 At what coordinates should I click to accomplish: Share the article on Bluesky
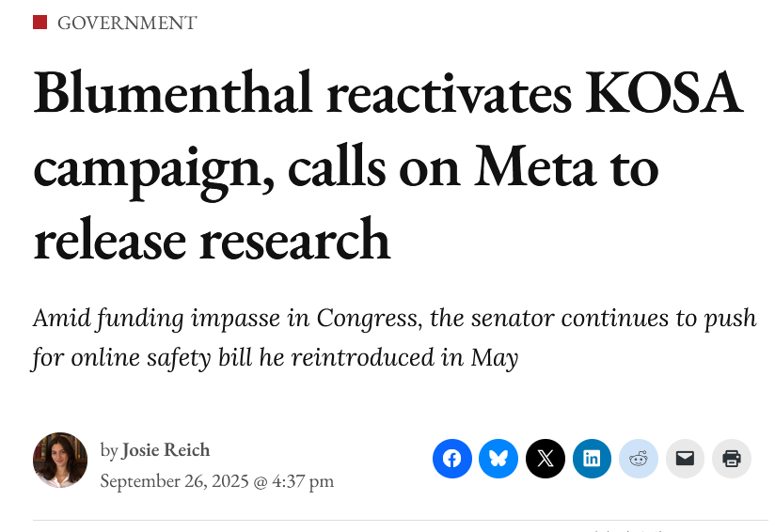(x=498, y=459)
